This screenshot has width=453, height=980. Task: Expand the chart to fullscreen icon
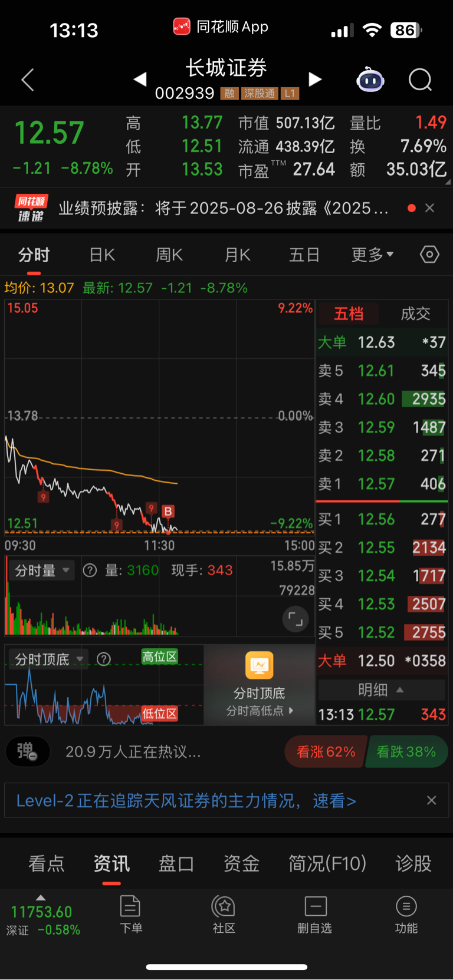pyautogui.click(x=296, y=619)
